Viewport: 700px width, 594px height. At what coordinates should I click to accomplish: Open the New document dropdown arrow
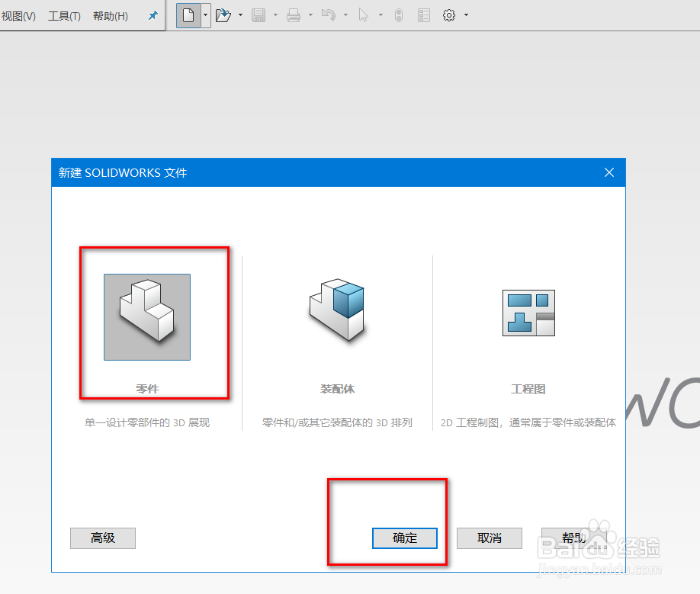[205, 15]
